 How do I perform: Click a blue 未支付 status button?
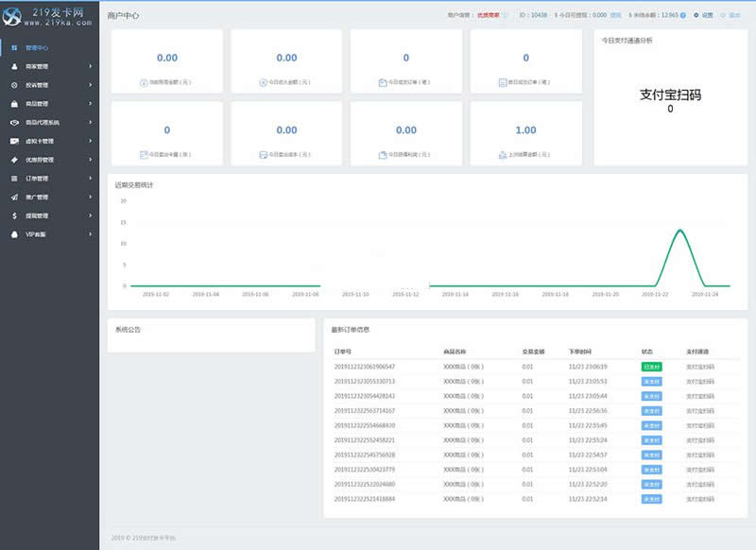pos(651,382)
